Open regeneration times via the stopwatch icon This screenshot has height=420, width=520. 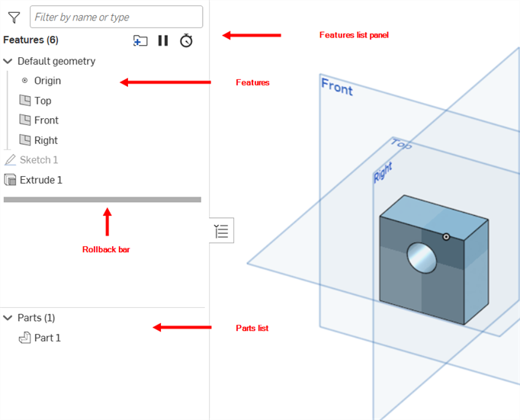coord(186,40)
